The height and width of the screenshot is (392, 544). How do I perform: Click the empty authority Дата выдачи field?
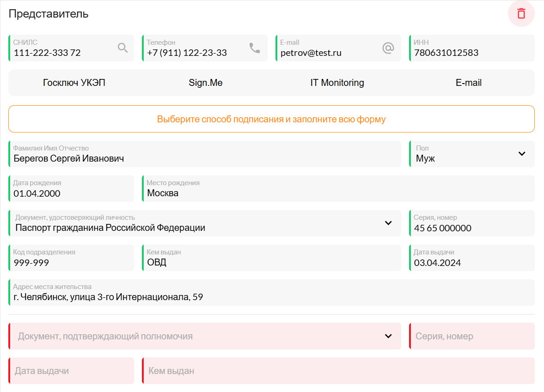tap(71, 371)
